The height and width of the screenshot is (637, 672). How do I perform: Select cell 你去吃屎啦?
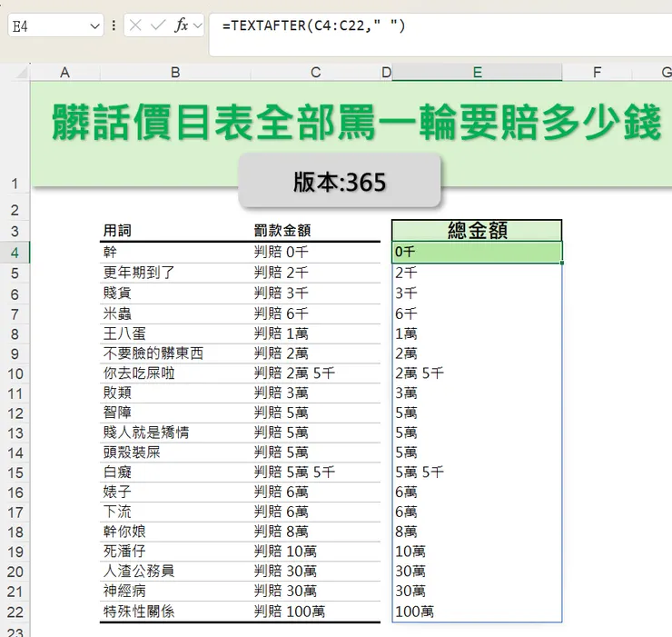click(x=175, y=373)
